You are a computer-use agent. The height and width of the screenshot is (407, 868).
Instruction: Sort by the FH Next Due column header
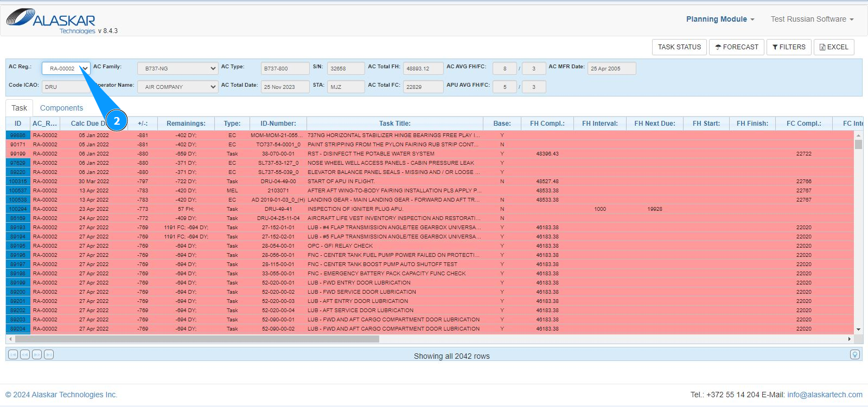[x=655, y=124]
